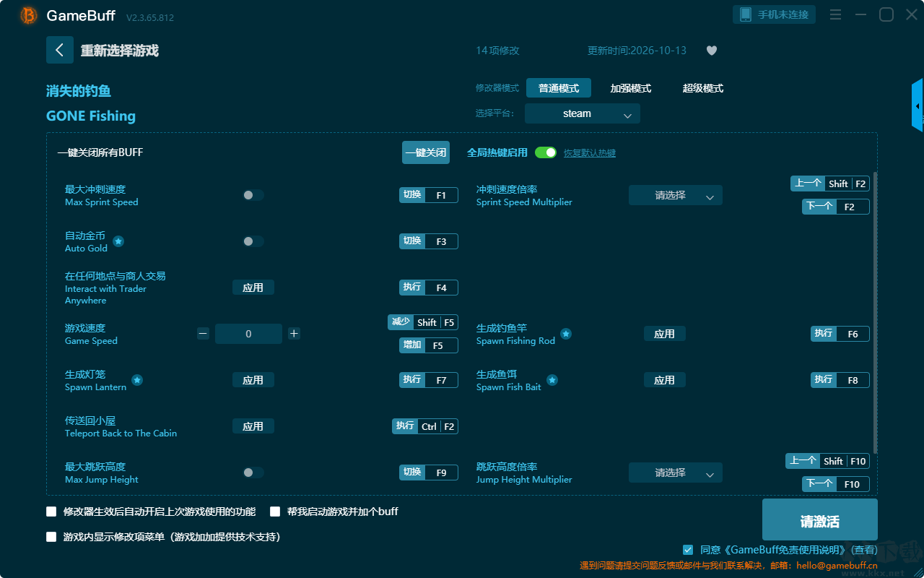Click the star badge next to Auto Gold
Image resolution: width=924 pixels, height=578 pixels.
pyautogui.click(x=118, y=241)
